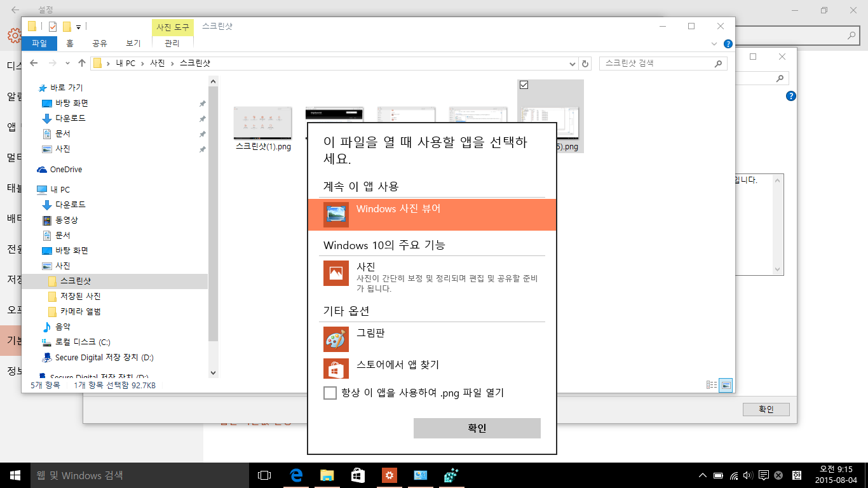Enable always use this app for .png checkbox
The height and width of the screenshot is (488, 868).
click(x=330, y=393)
